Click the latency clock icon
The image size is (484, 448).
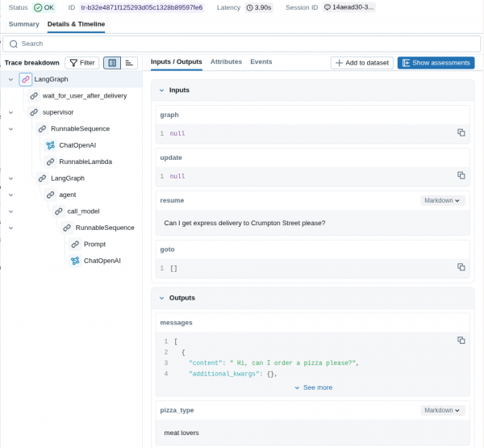click(249, 8)
